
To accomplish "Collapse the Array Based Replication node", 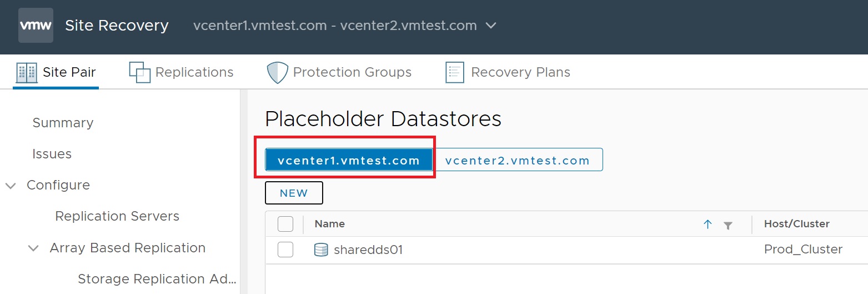I will point(34,248).
